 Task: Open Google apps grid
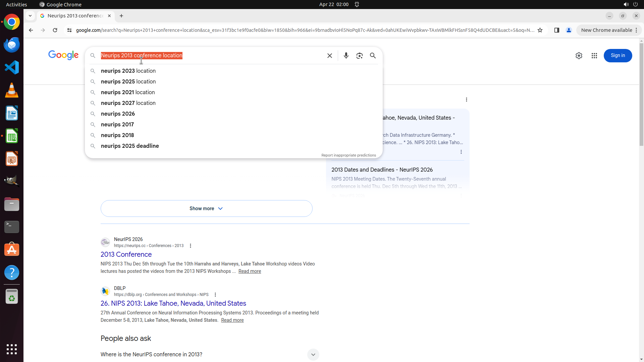tap(594, 56)
